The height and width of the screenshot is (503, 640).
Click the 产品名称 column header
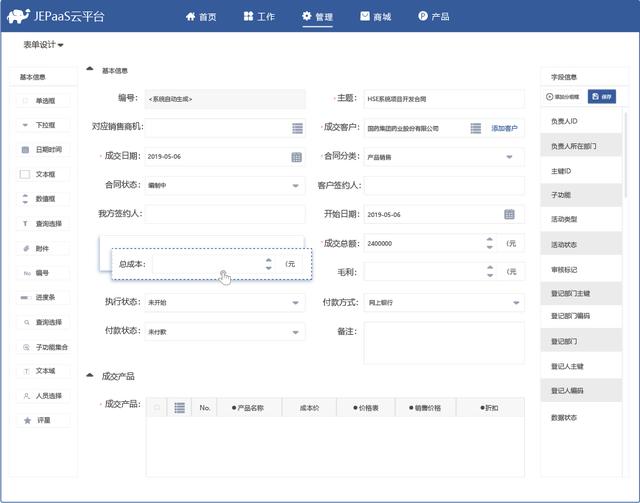click(249, 407)
